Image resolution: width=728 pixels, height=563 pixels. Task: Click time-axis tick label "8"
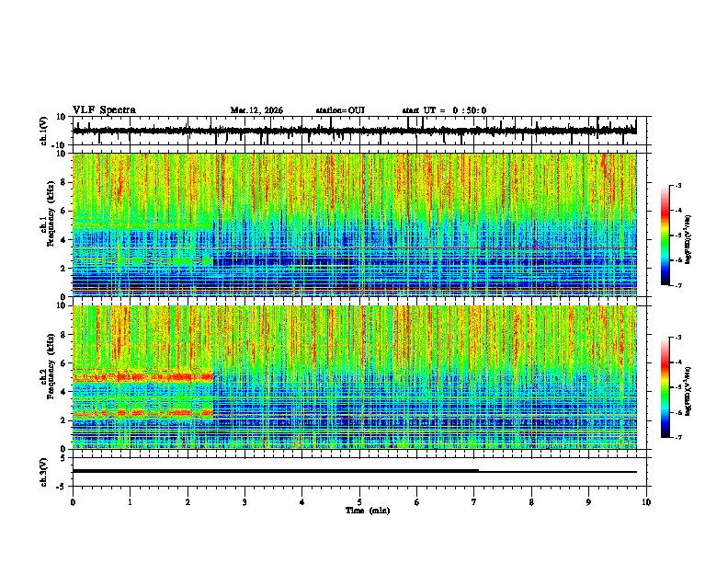pyautogui.click(x=531, y=502)
